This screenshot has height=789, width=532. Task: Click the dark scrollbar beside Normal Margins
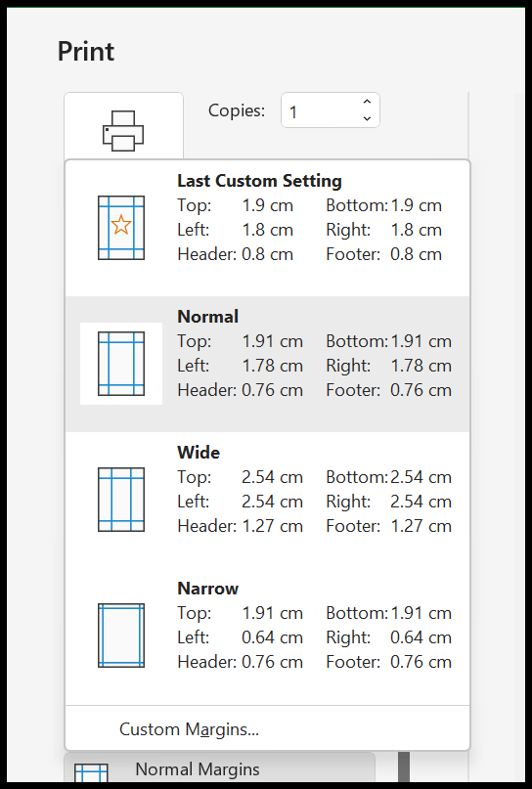404,767
